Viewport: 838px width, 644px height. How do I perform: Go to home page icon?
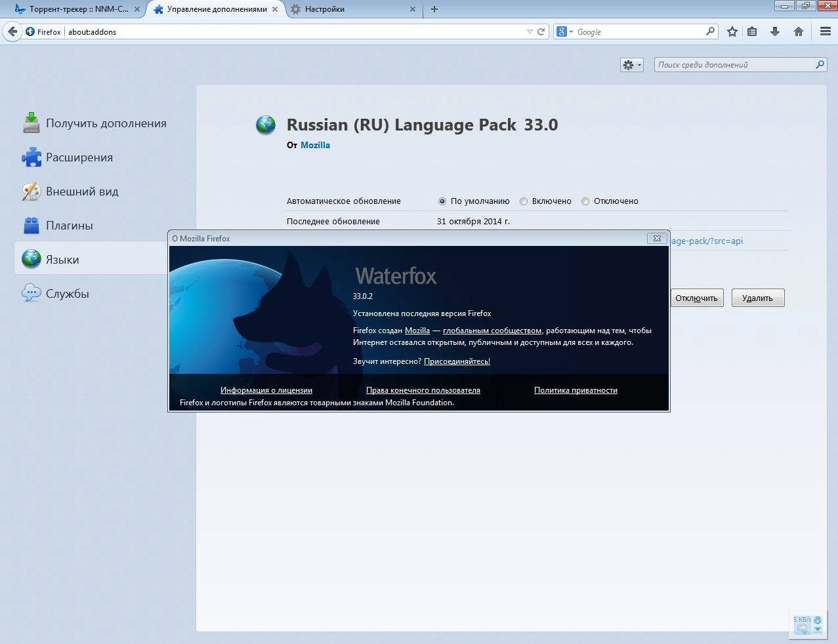799,31
